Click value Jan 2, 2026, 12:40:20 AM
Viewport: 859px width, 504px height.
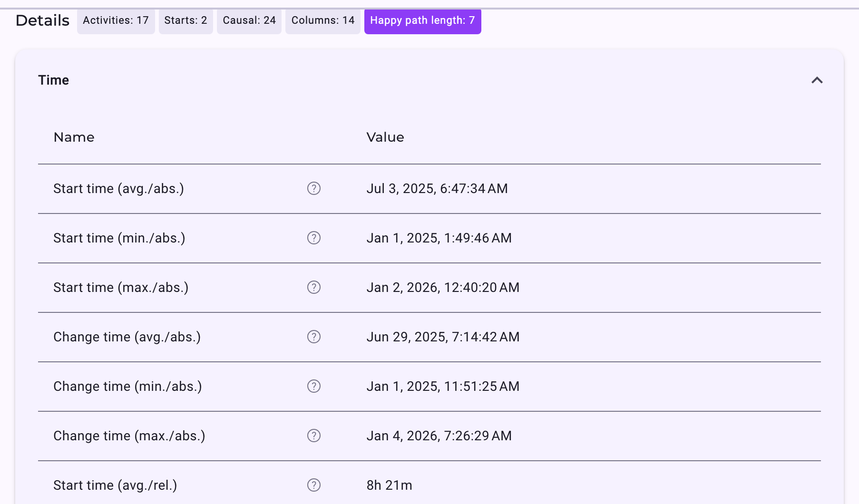(443, 288)
